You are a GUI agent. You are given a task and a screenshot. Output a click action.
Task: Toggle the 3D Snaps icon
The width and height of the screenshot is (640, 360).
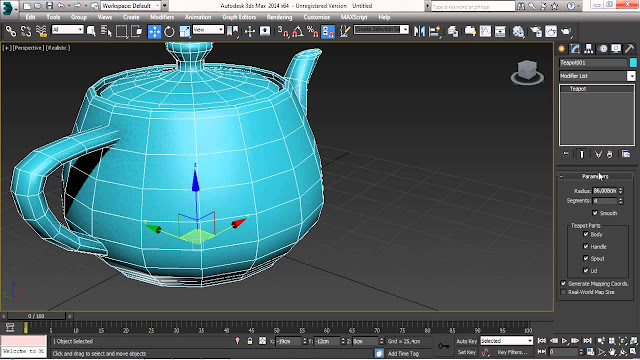coord(282,31)
